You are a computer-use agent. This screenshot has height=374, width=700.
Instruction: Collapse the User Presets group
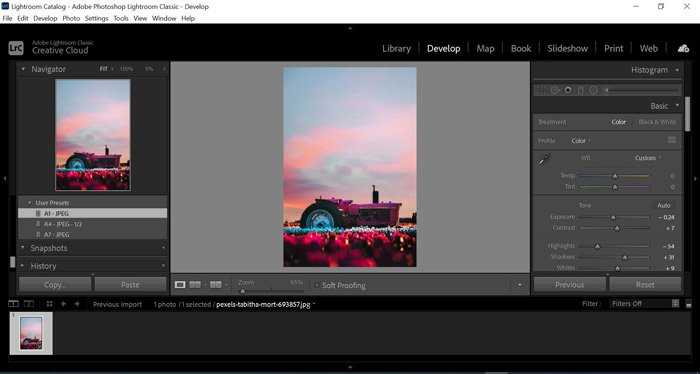30,203
